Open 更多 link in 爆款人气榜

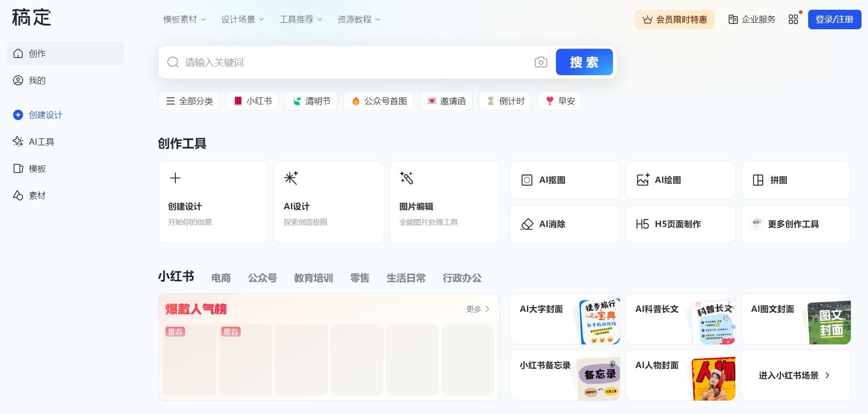tap(478, 309)
